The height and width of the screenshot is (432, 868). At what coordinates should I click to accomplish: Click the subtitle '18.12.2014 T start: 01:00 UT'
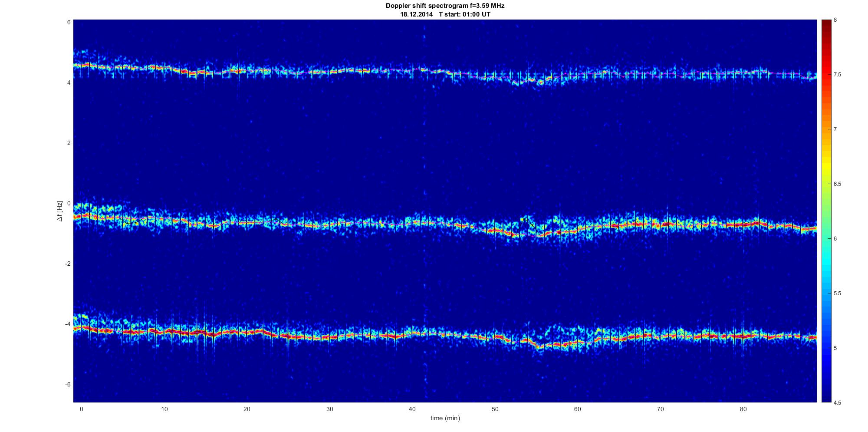coord(445,14)
